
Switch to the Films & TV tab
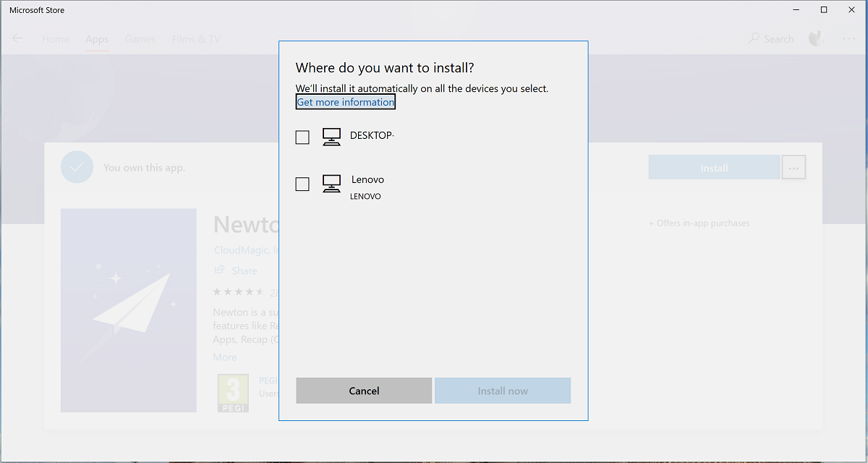196,39
